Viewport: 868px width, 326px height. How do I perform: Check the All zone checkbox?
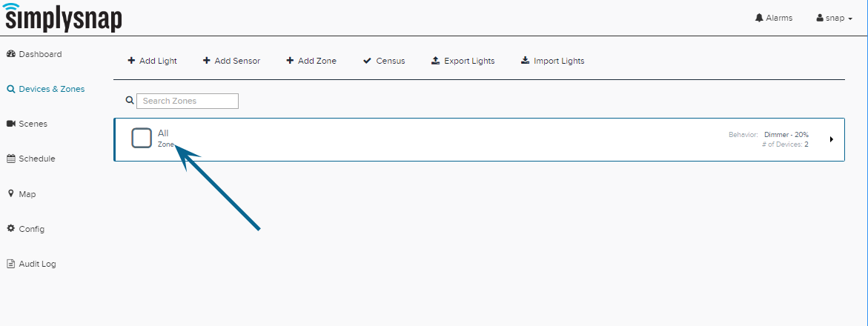(x=142, y=139)
